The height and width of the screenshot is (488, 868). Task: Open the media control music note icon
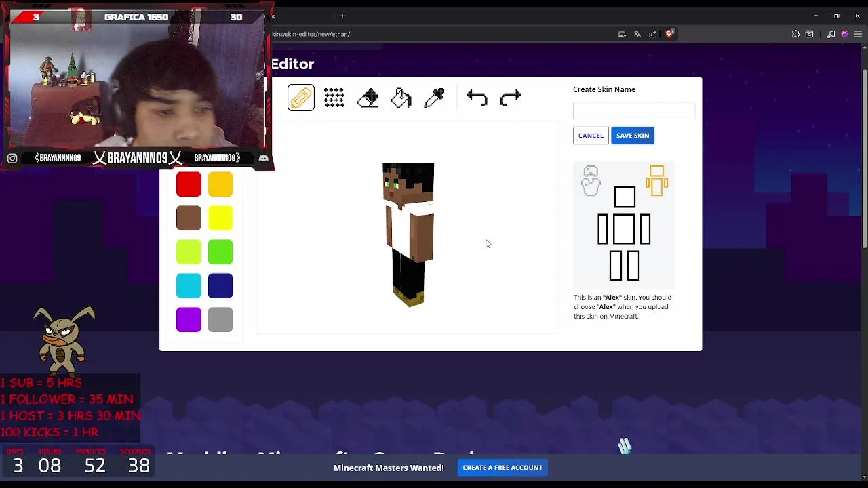click(831, 34)
